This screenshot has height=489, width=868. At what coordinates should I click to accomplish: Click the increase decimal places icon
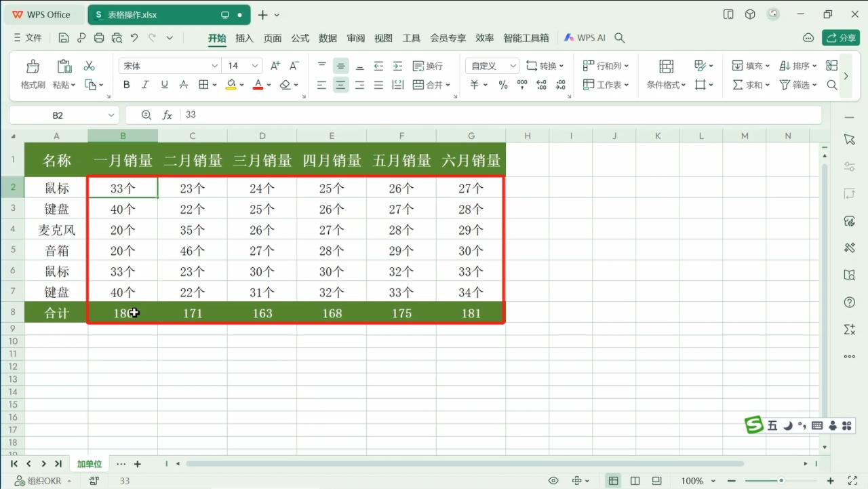pyautogui.click(x=541, y=85)
